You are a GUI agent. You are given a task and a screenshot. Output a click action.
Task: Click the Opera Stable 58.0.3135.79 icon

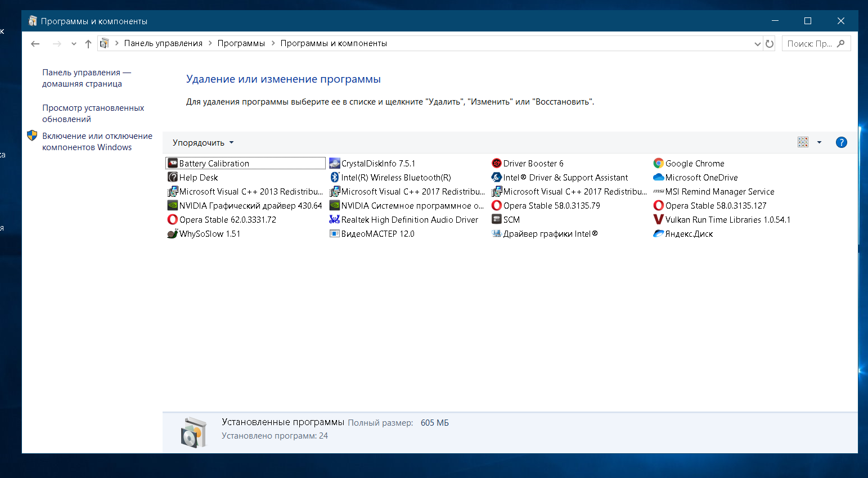coord(497,205)
